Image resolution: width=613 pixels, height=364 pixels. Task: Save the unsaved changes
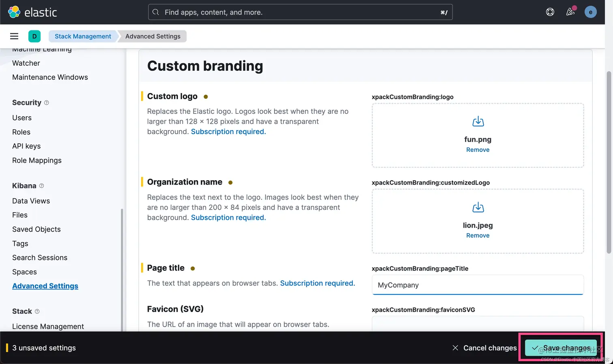click(561, 348)
